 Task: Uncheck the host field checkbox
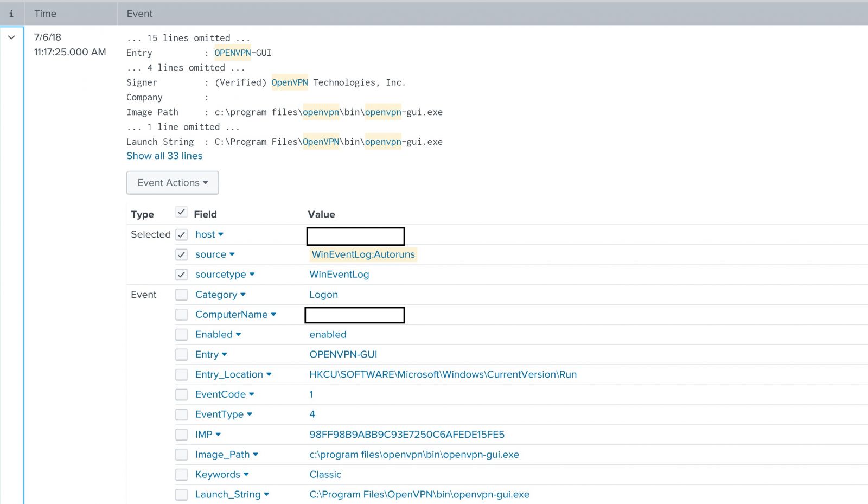pos(181,234)
